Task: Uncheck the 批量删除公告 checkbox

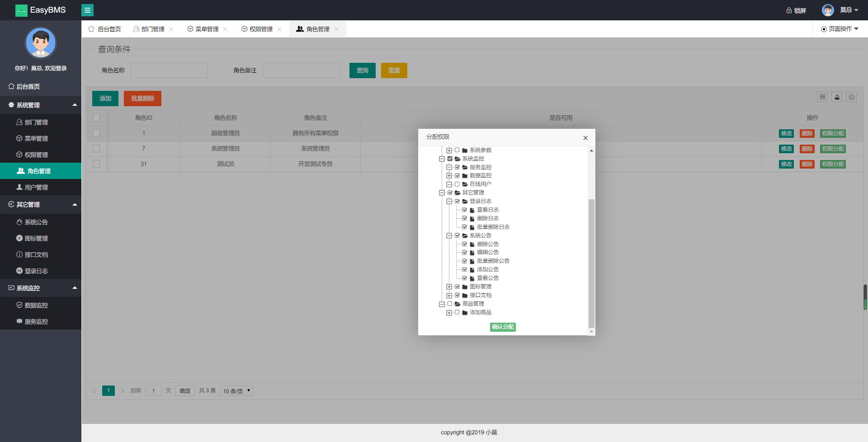Action: (x=464, y=261)
